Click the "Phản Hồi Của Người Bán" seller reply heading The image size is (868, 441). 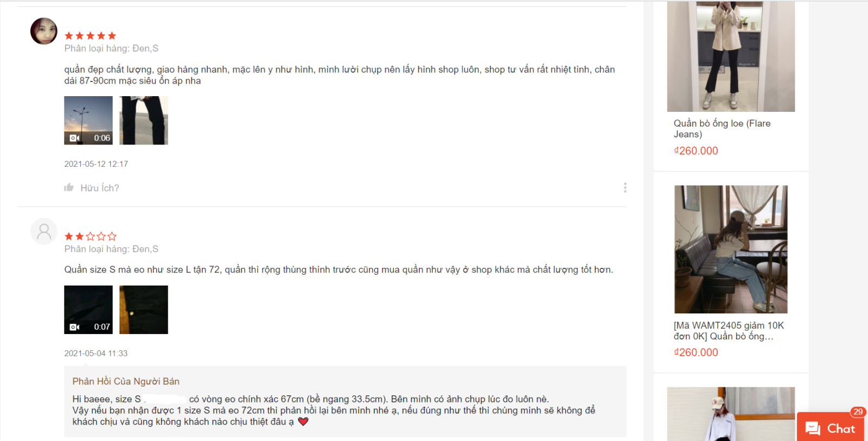coord(126,381)
